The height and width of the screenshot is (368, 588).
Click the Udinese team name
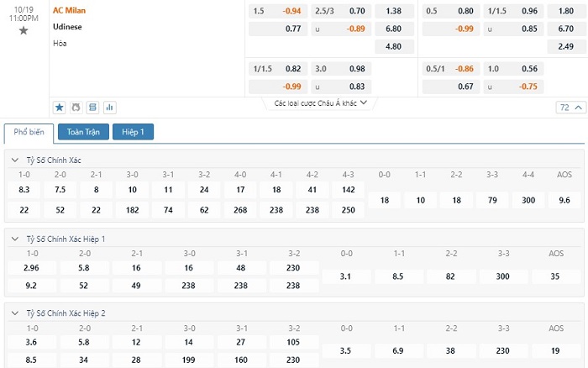[x=68, y=27]
